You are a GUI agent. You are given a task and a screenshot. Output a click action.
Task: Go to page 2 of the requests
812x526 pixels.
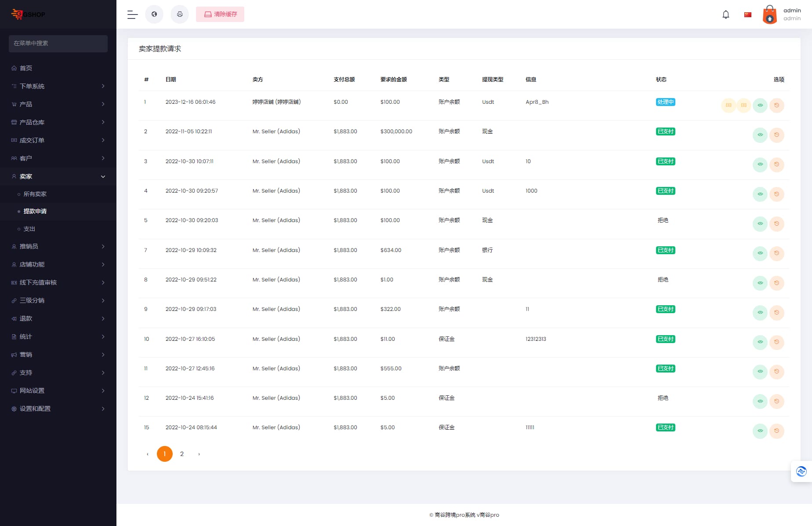click(182, 454)
